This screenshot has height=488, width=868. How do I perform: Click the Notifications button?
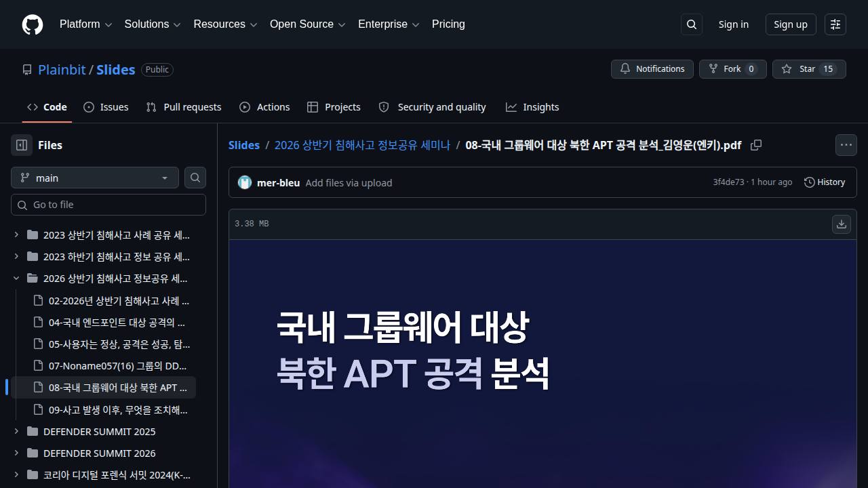click(652, 69)
